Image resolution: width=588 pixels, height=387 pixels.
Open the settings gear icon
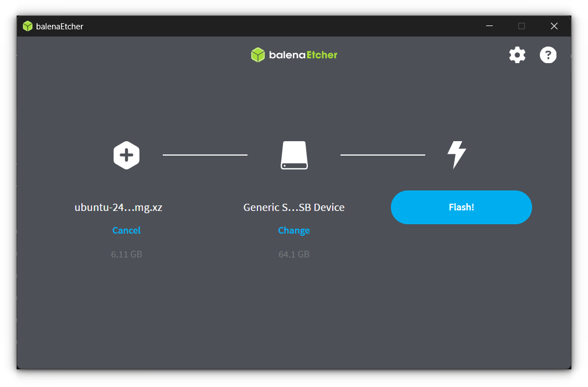point(517,55)
